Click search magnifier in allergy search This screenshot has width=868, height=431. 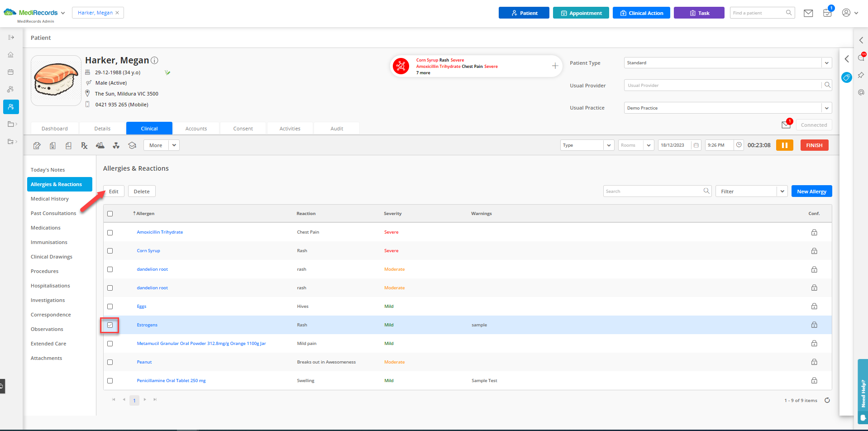click(706, 191)
